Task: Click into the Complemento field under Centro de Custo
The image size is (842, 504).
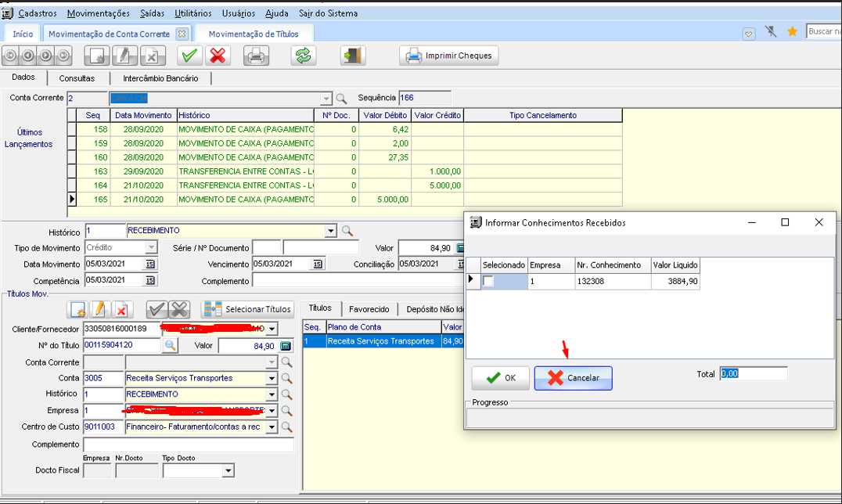Action: point(188,445)
